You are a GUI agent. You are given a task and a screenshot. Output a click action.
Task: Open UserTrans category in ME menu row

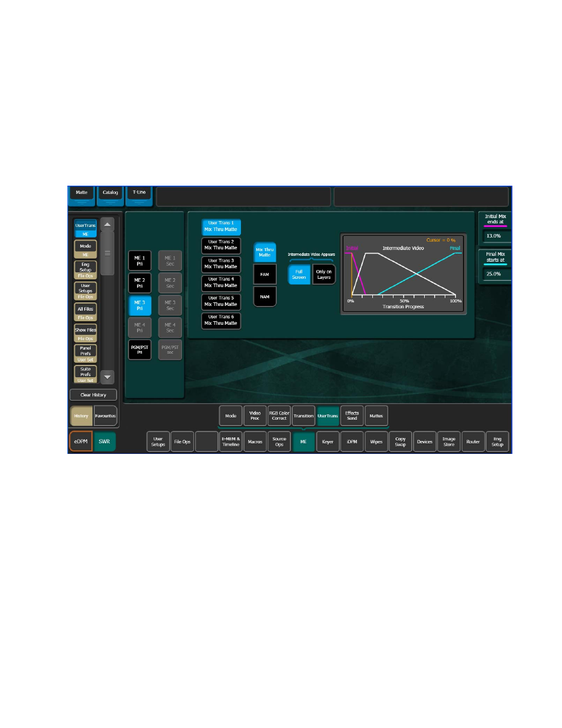(328, 416)
